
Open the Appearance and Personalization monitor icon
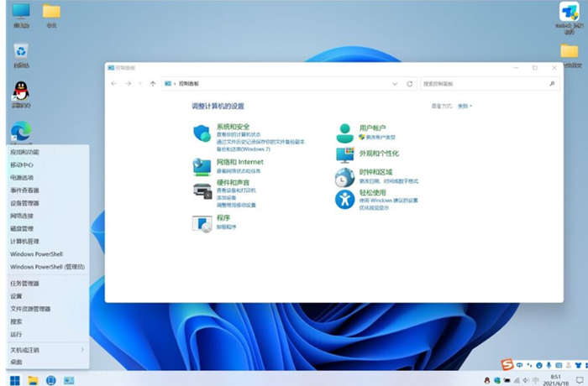(x=345, y=154)
